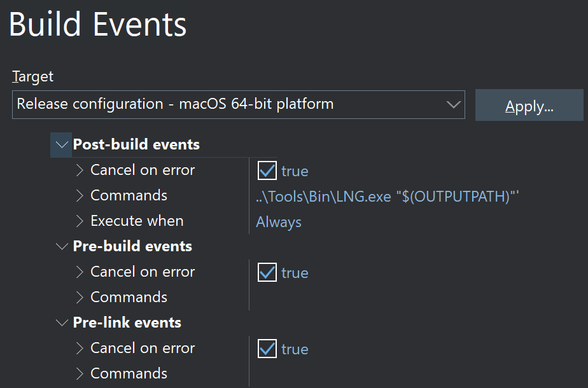Viewport: 588px width, 388px height.
Task: Uncheck Pre-build Cancel on error checkbox
Action: coord(267,272)
